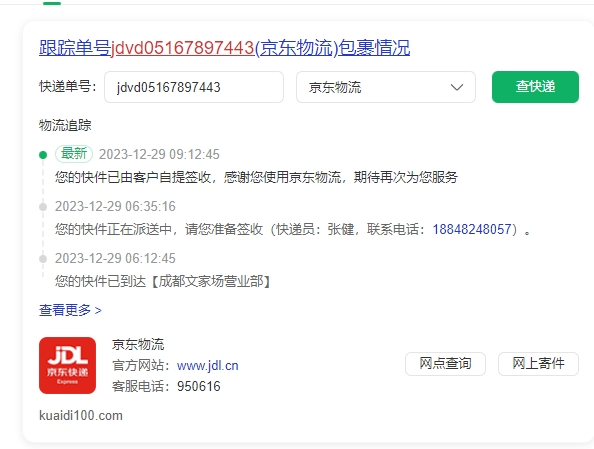Click the green latest status dot

[43, 155]
